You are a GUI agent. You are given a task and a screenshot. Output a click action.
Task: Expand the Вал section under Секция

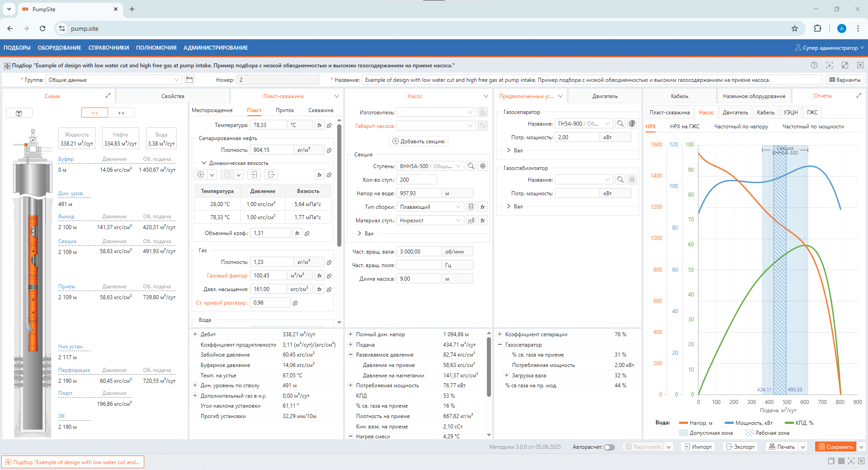(x=360, y=234)
